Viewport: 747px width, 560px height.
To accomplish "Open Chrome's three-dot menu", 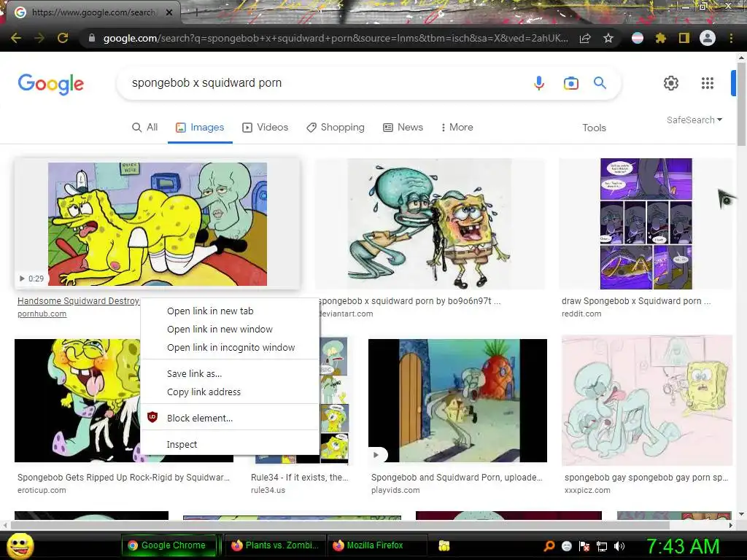I will [x=731, y=38].
